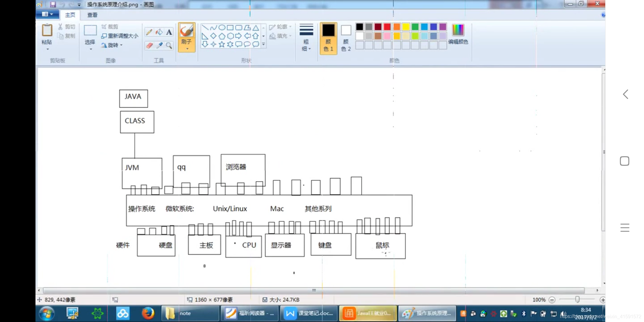Switch to the Home (主页) tab
Screen dimensions: 644x322
coord(70,15)
